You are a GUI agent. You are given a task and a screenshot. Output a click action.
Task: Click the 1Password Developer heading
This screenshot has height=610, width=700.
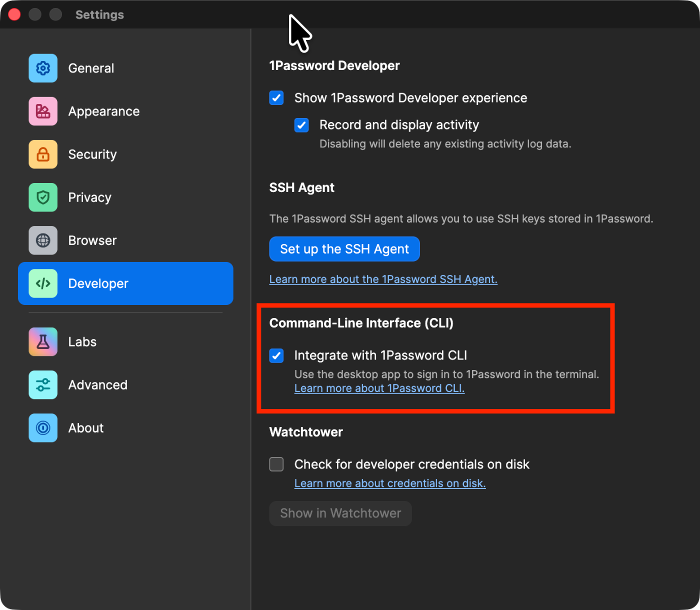(x=334, y=65)
